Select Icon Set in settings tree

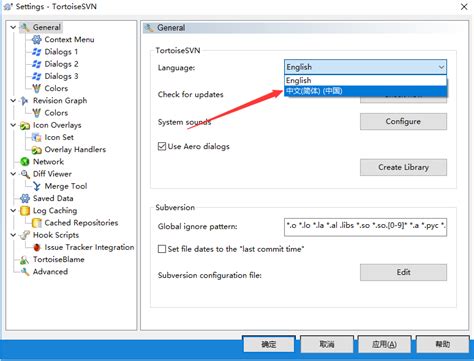tap(59, 137)
